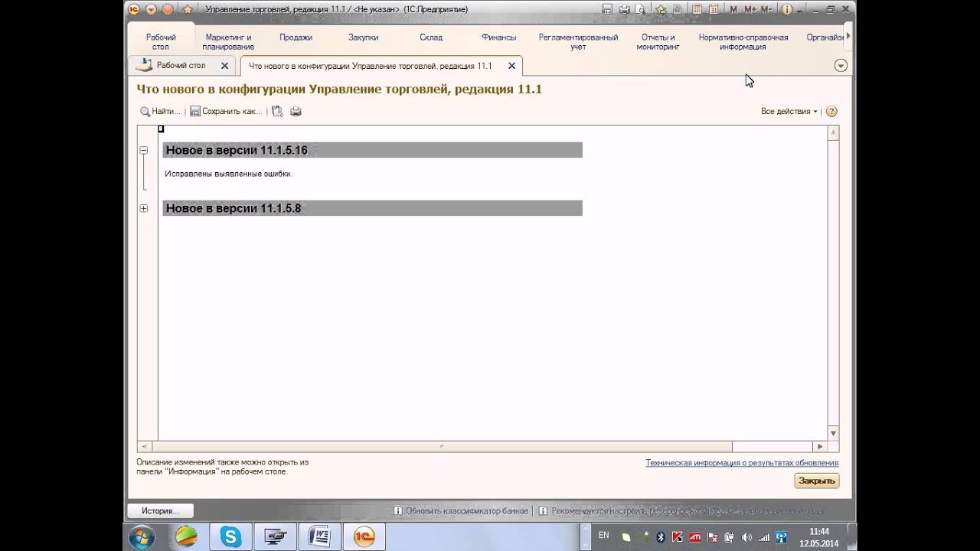
Task: Open the Продажи section
Action: coord(296,37)
